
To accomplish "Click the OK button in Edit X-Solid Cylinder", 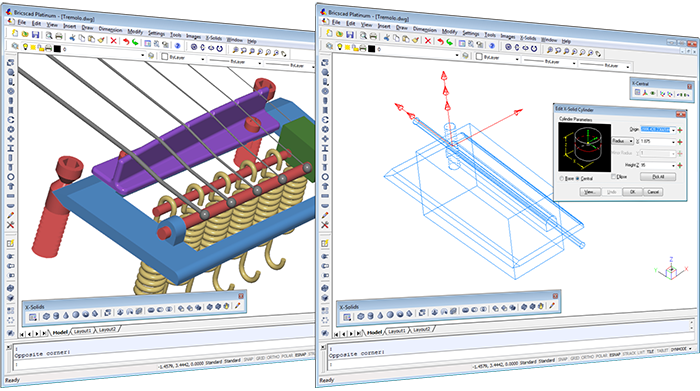I will click(x=632, y=191).
